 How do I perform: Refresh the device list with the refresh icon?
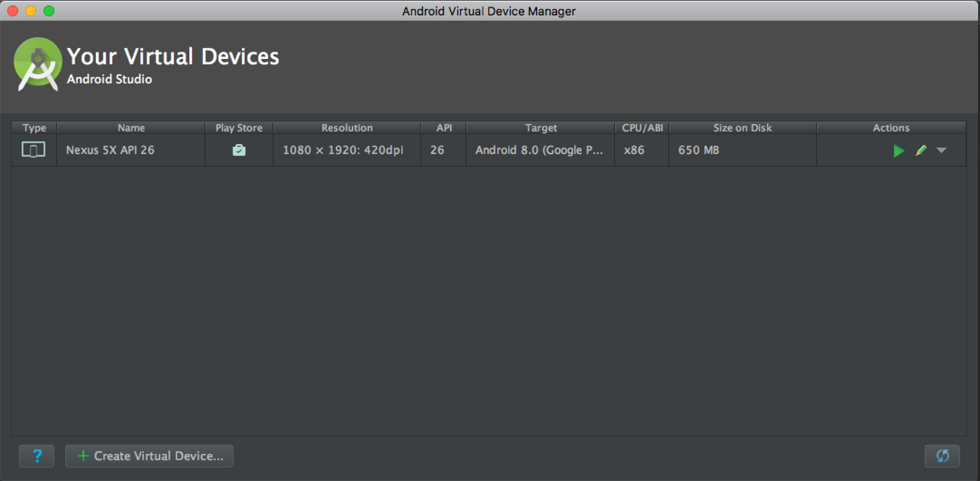(942, 456)
